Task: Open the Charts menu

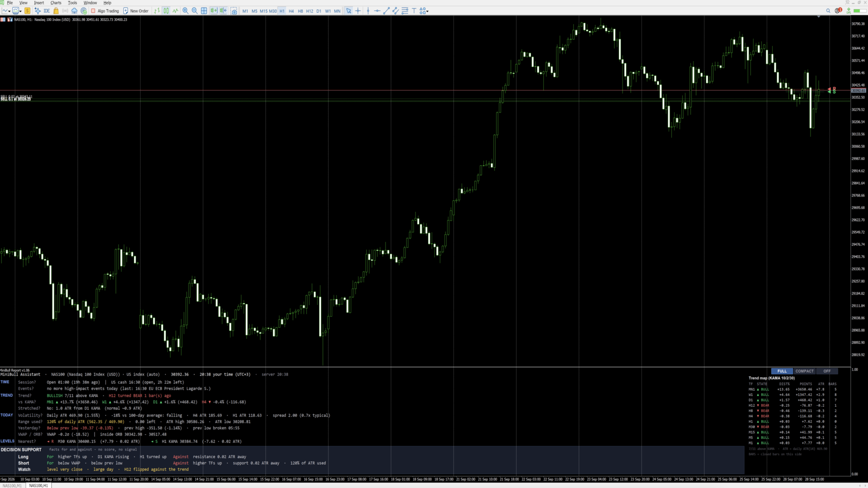Action: coord(56,3)
